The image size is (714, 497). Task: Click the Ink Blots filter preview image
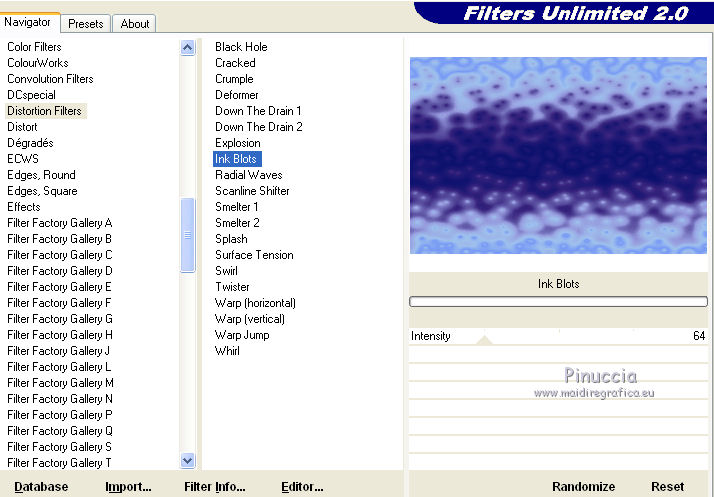pyautogui.click(x=558, y=155)
